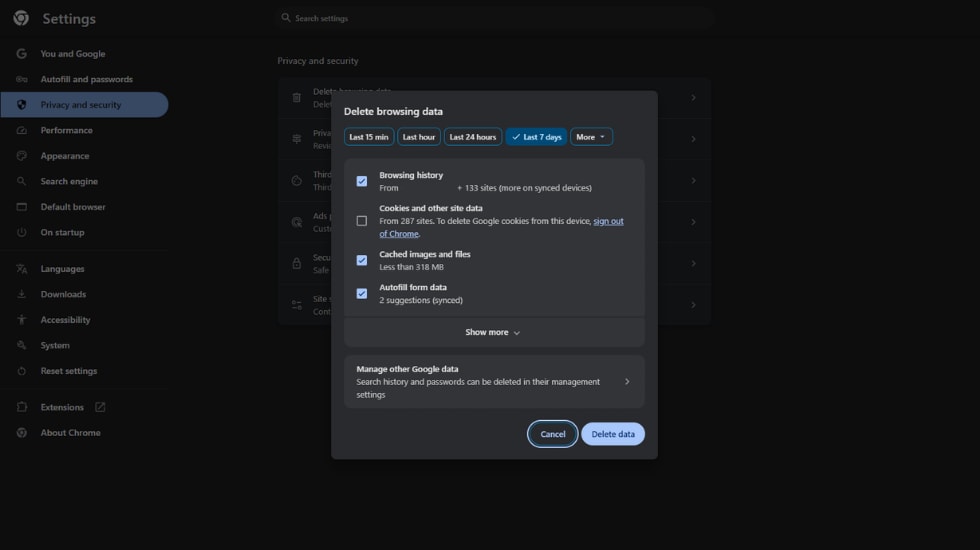Viewport: 980px width, 550px height.
Task: Click the Google G icon in sidebar
Action: (x=21, y=54)
